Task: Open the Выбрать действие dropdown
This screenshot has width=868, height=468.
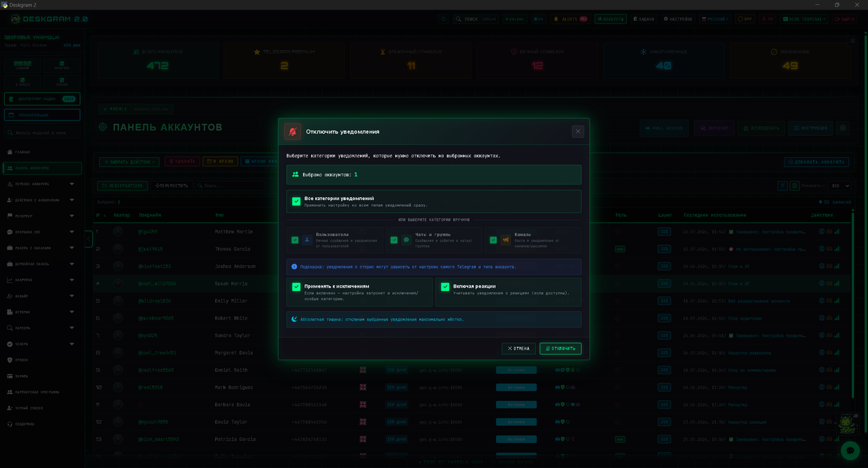Action: pyautogui.click(x=130, y=162)
